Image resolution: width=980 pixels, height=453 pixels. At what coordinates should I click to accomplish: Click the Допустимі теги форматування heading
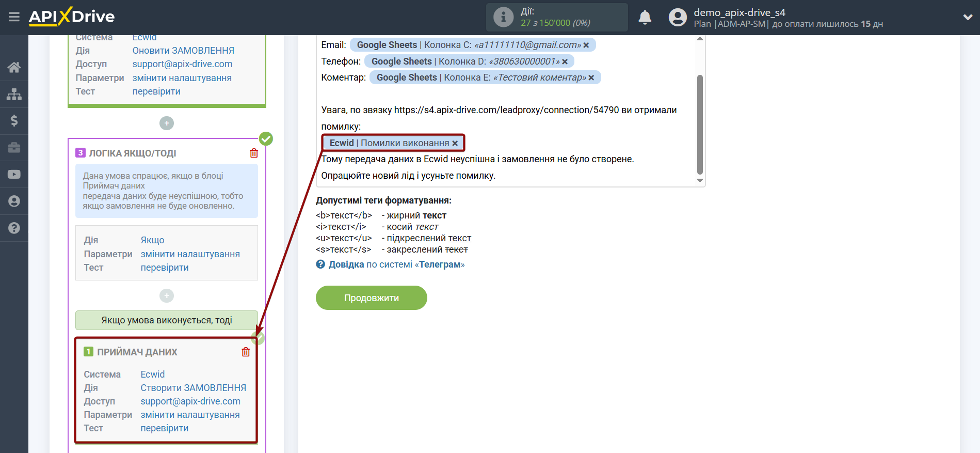tap(383, 200)
